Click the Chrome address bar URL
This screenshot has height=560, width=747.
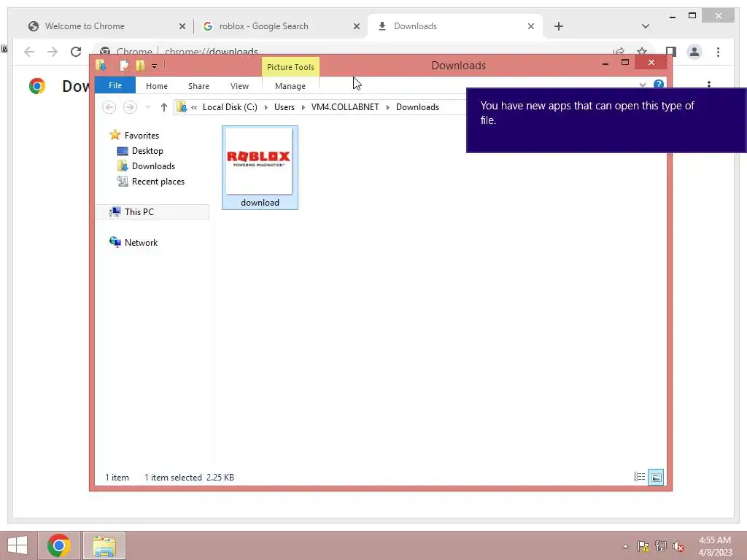point(211,52)
